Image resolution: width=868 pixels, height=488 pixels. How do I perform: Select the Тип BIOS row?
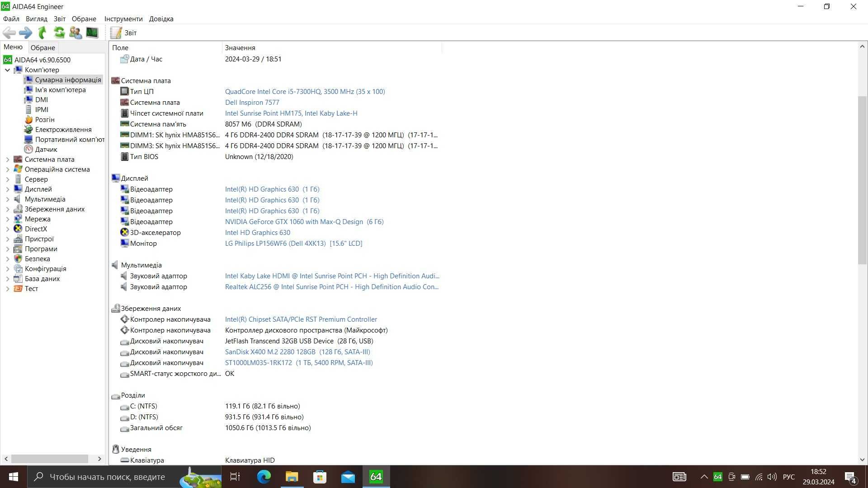click(276, 157)
